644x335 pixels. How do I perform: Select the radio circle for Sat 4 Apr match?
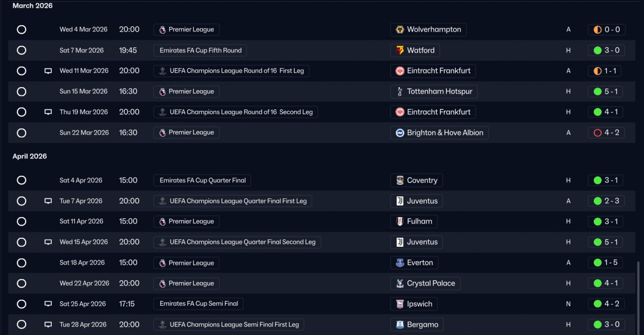coord(22,180)
